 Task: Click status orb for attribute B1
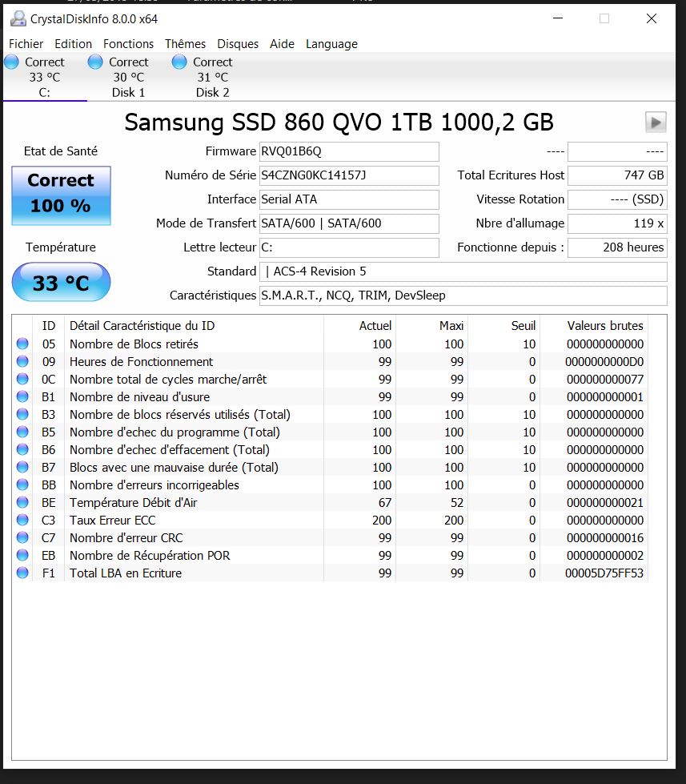click(x=22, y=396)
